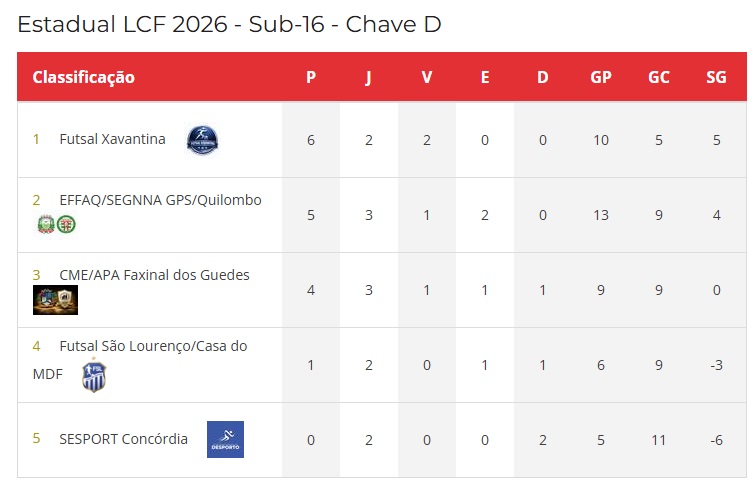The width and height of the screenshot is (754, 490).
Task: Click the second green circular Quilombo crest
Action: [66, 224]
